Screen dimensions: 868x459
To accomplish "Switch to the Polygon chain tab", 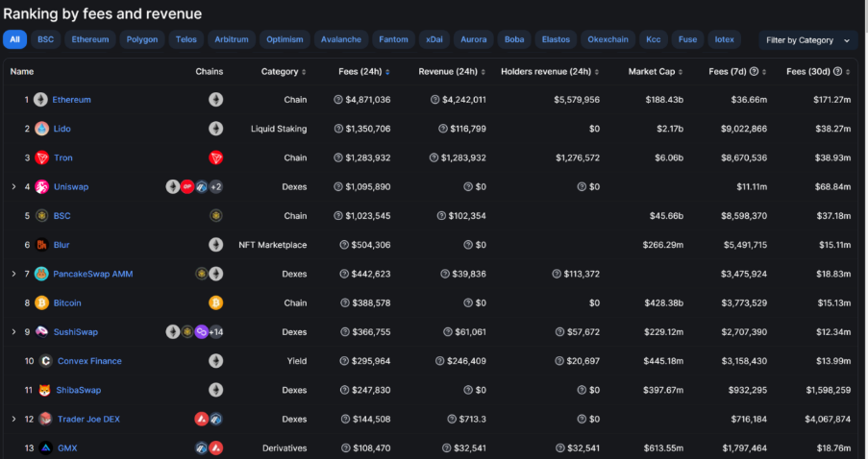I will (x=142, y=39).
